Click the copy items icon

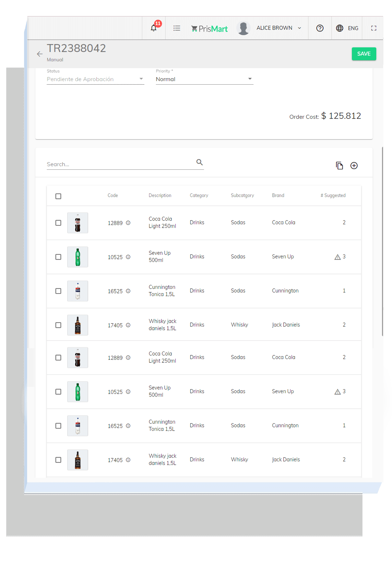(339, 166)
